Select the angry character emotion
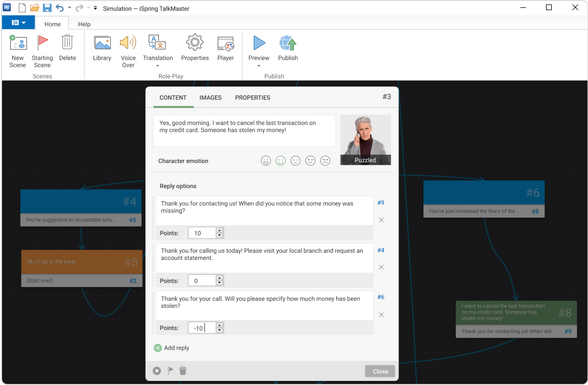Image resolution: width=588 pixels, height=385 pixels. [325, 160]
